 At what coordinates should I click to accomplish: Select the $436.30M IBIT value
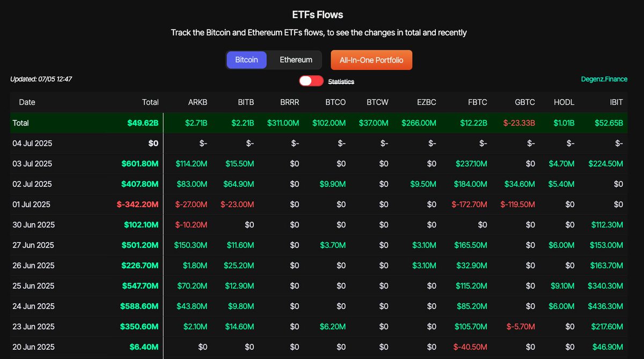606,306
